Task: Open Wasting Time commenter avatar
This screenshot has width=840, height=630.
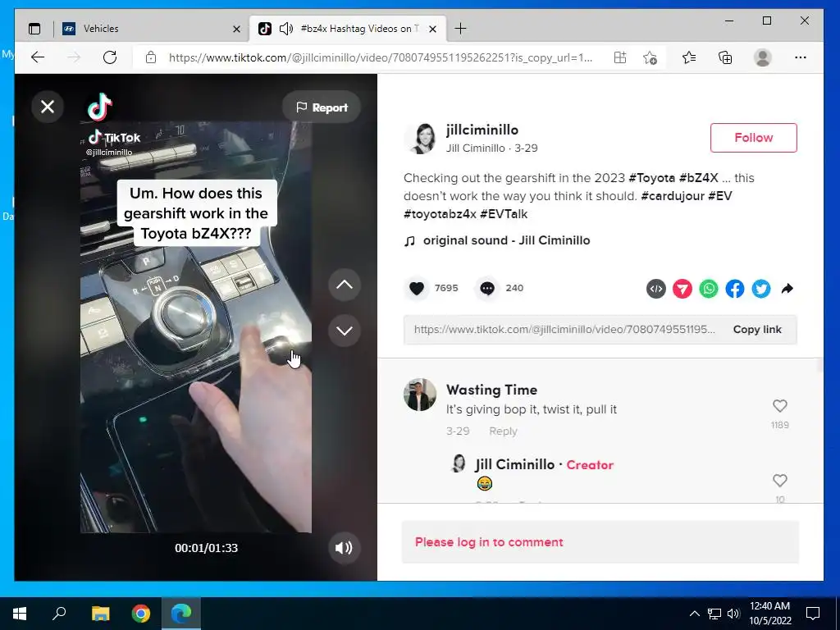Action: coord(419,395)
